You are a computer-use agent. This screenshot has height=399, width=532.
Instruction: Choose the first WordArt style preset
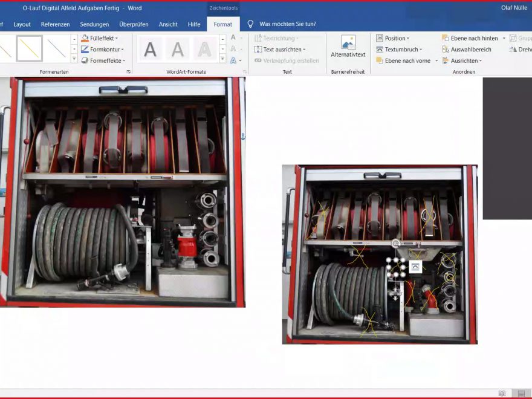(150, 49)
